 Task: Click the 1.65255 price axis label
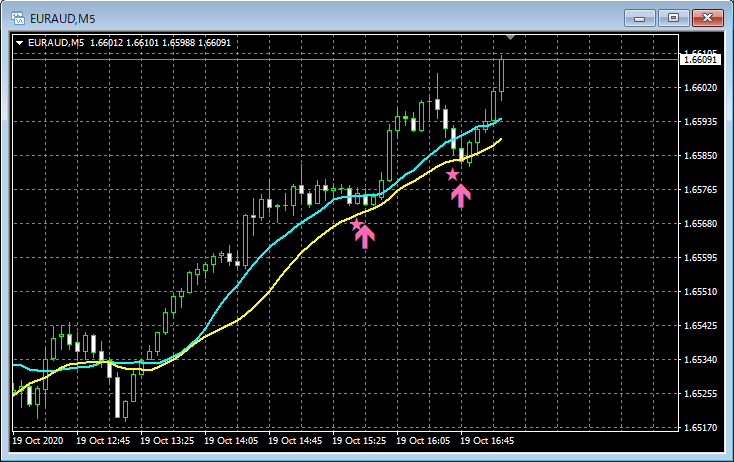click(x=700, y=394)
